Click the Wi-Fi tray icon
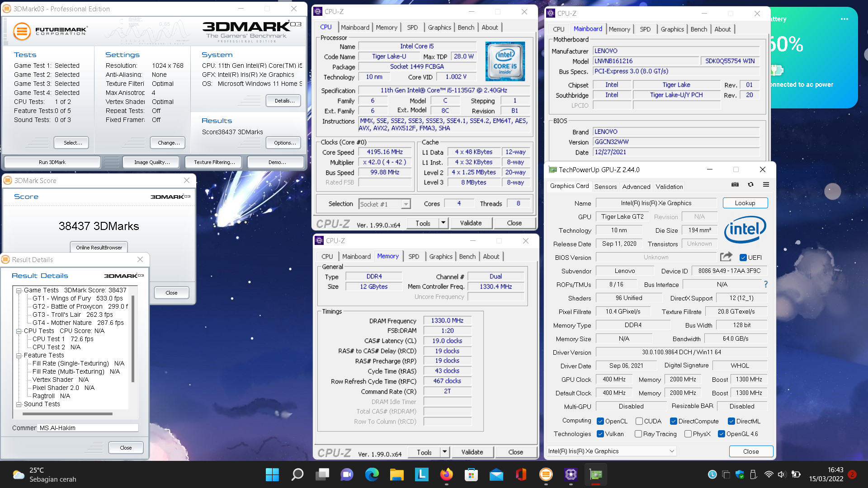Image resolution: width=868 pixels, height=488 pixels. click(x=769, y=474)
